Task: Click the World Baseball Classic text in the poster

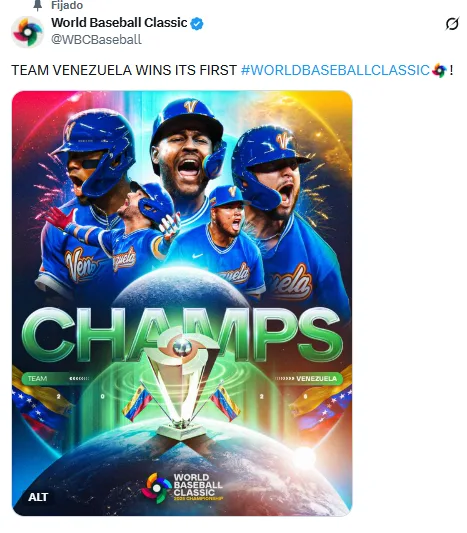Action: click(x=197, y=485)
